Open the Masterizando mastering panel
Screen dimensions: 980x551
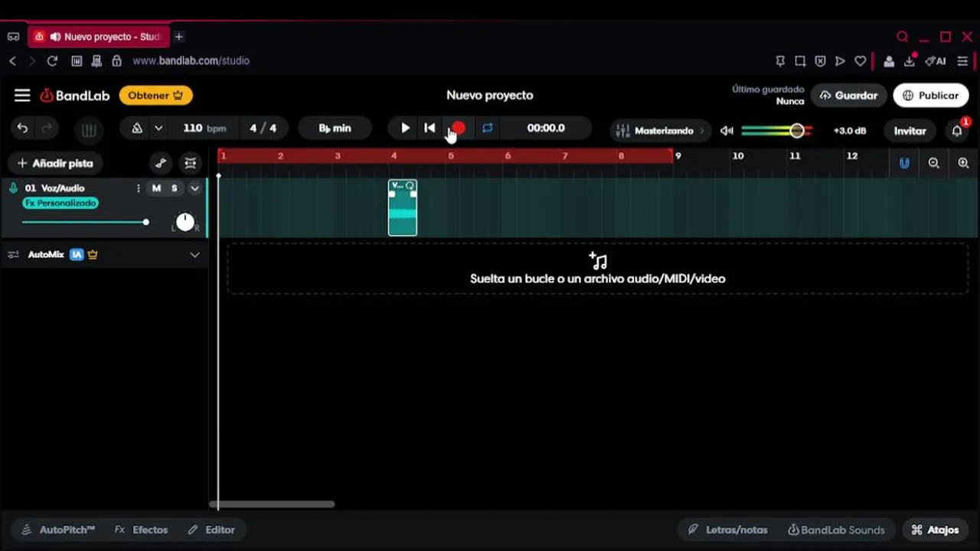[x=661, y=131]
